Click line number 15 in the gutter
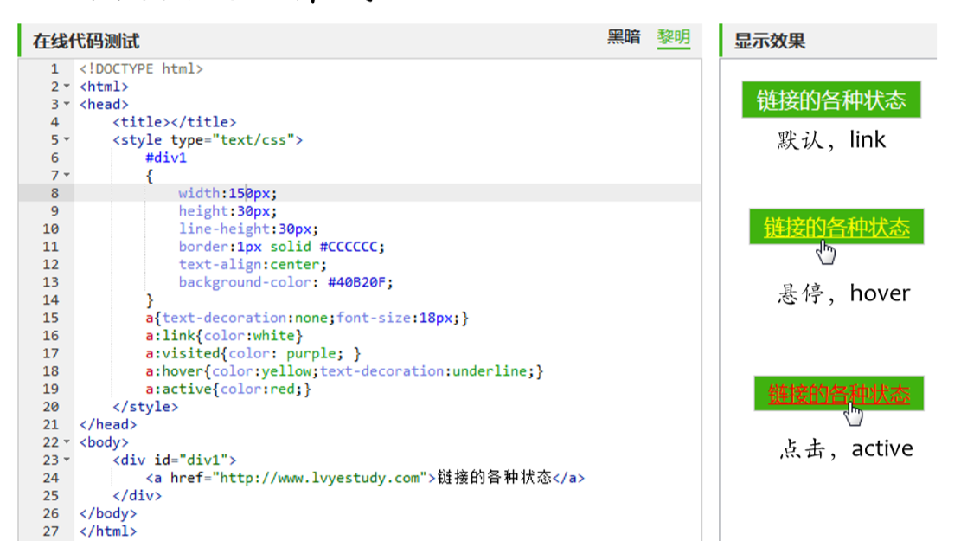Image resolution: width=980 pixels, height=541 pixels. pyautogui.click(x=51, y=318)
